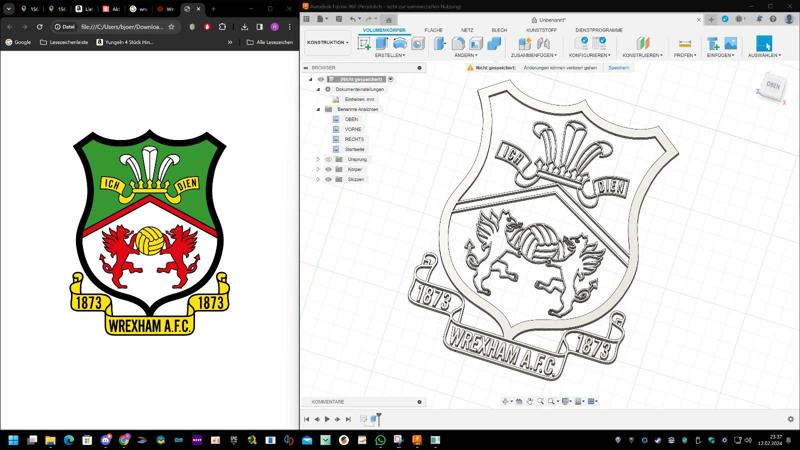Click the Save icon in Fusion toolbar
Viewport: 800px width, 450px height.
tap(339, 19)
